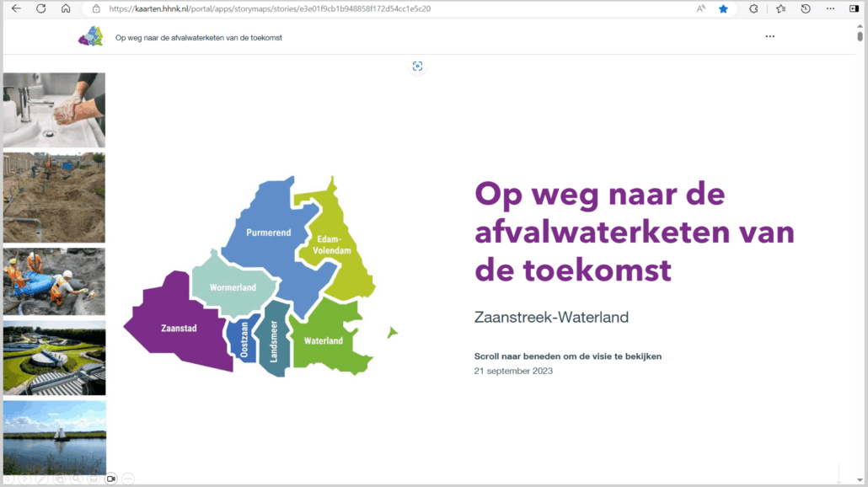The image size is (868, 487).
Task: Open story title link in page header
Action: click(198, 38)
